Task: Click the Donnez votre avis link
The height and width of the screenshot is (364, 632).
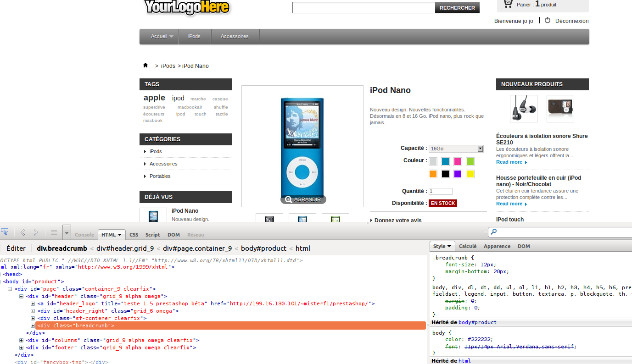Action: tap(398, 221)
